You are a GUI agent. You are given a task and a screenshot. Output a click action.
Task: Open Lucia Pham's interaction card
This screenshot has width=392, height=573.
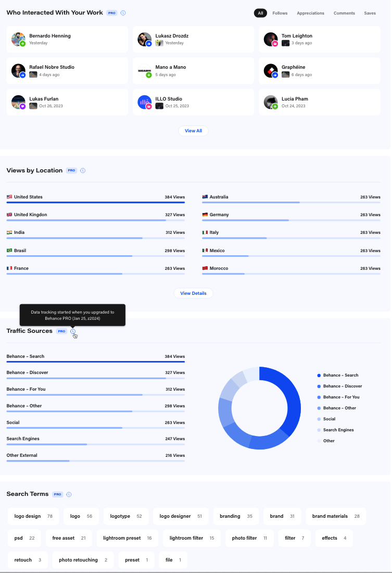pos(319,102)
